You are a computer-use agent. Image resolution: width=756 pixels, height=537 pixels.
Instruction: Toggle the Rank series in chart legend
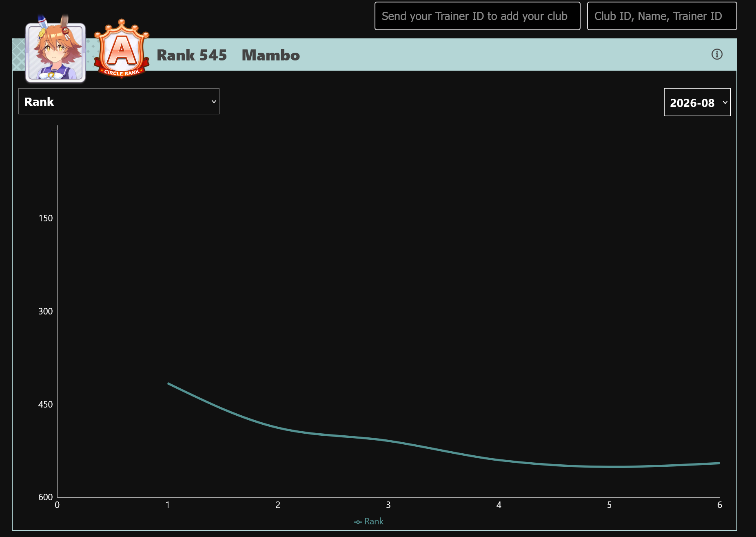(369, 521)
